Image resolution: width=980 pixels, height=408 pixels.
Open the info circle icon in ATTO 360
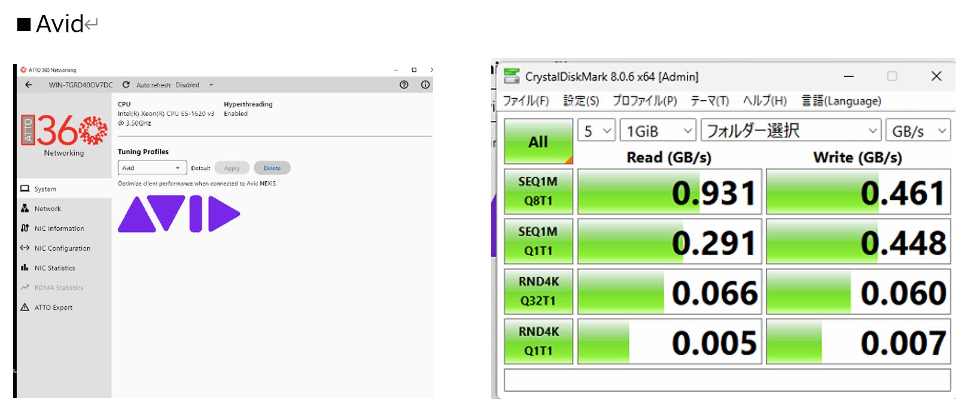click(x=425, y=85)
